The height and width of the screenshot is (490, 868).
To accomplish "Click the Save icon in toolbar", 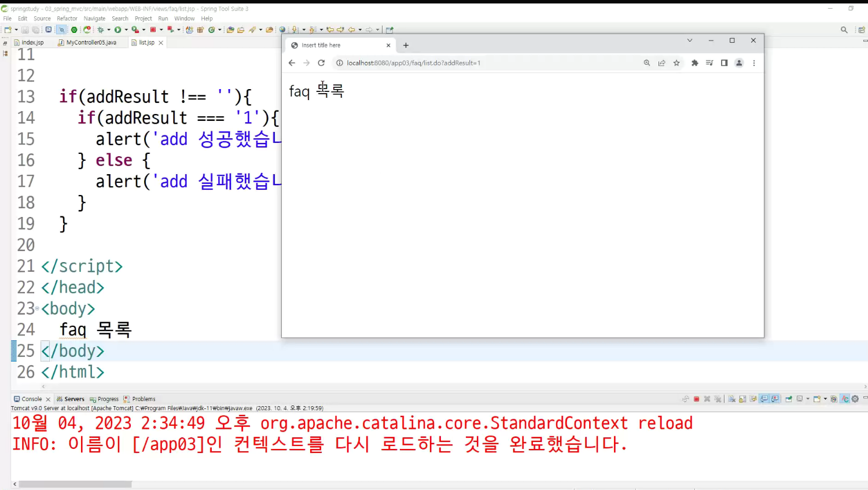I will coord(25,30).
